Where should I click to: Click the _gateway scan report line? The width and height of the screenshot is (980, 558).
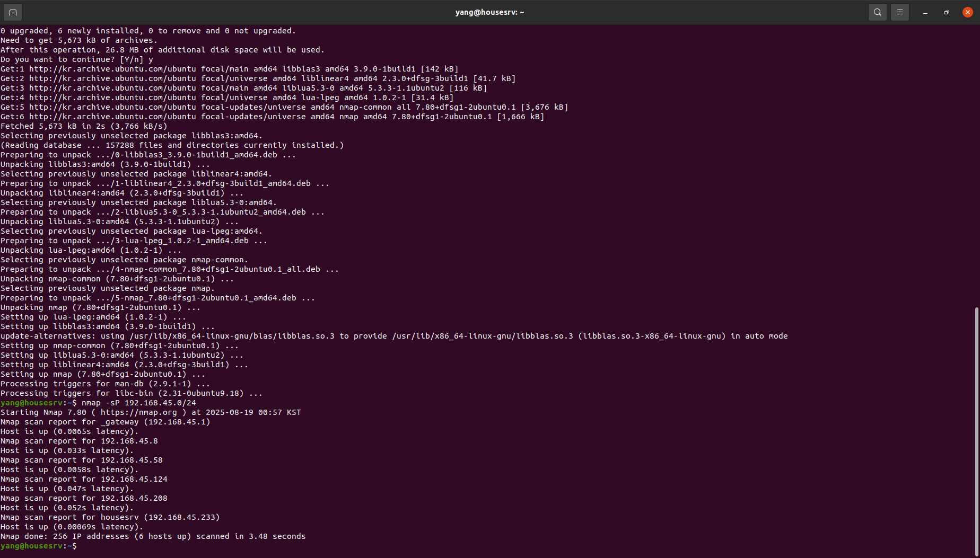coord(106,422)
